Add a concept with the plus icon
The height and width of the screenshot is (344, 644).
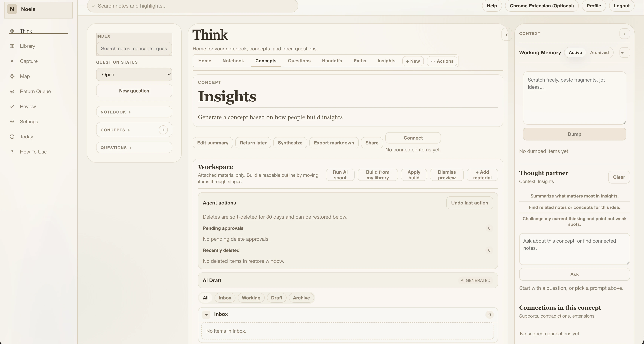163,130
